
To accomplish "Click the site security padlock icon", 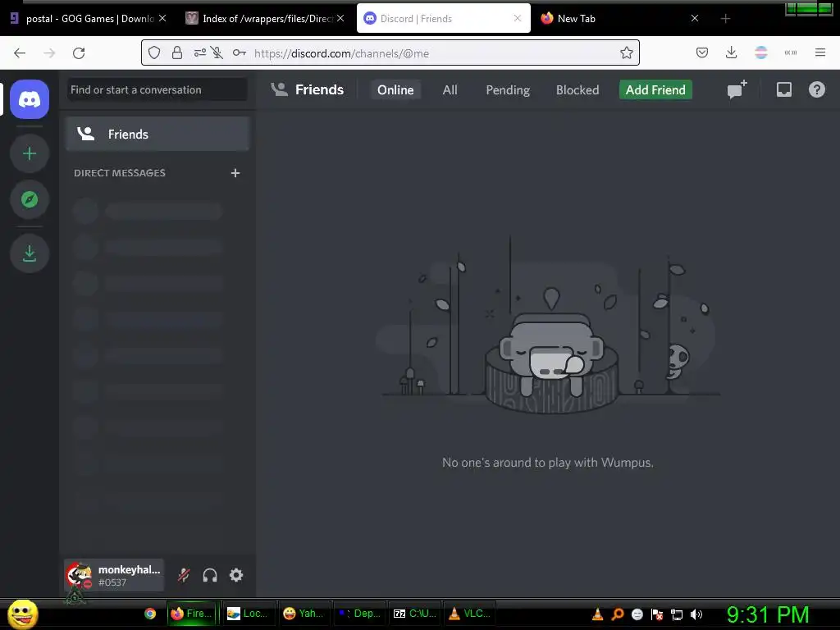I will pyautogui.click(x=177, y=52).
